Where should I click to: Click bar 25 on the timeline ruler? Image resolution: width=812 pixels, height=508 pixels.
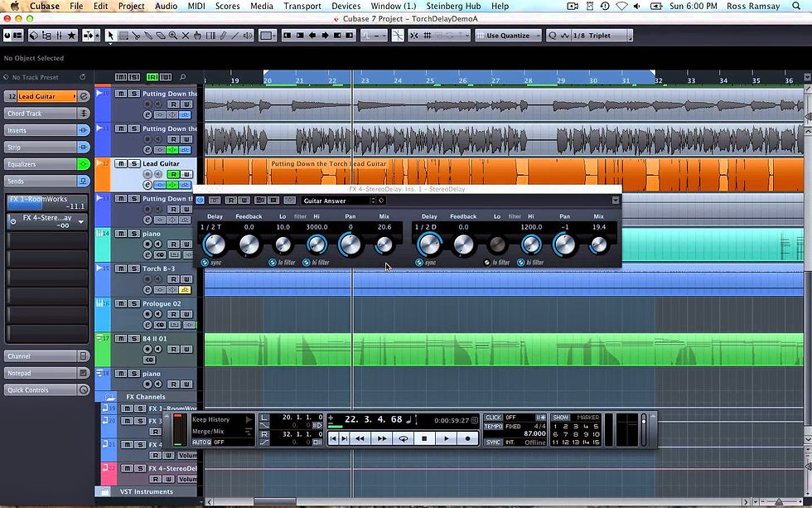click(x=429, y=80)
